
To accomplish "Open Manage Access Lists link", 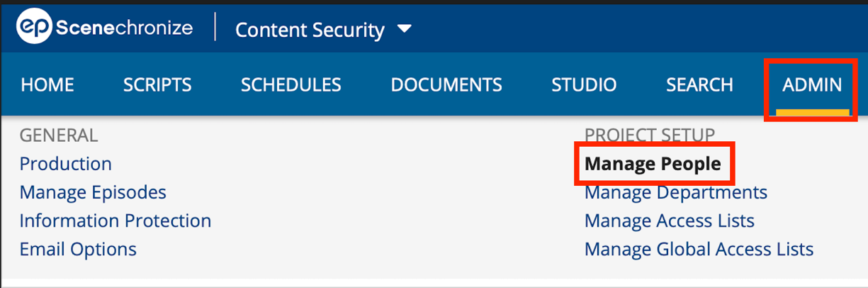I will click(670, 221).
